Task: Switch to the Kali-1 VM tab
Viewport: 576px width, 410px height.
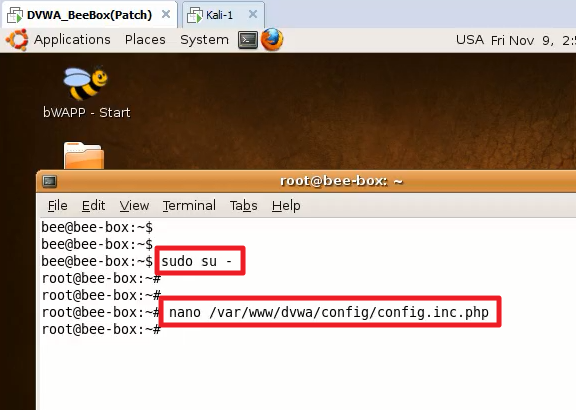Action: (x=223, y=15)
